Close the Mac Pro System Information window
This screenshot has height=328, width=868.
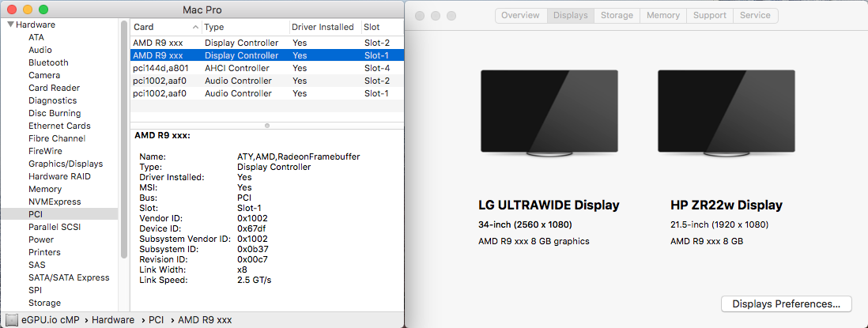pyautogui.click(x=12, y=9)
